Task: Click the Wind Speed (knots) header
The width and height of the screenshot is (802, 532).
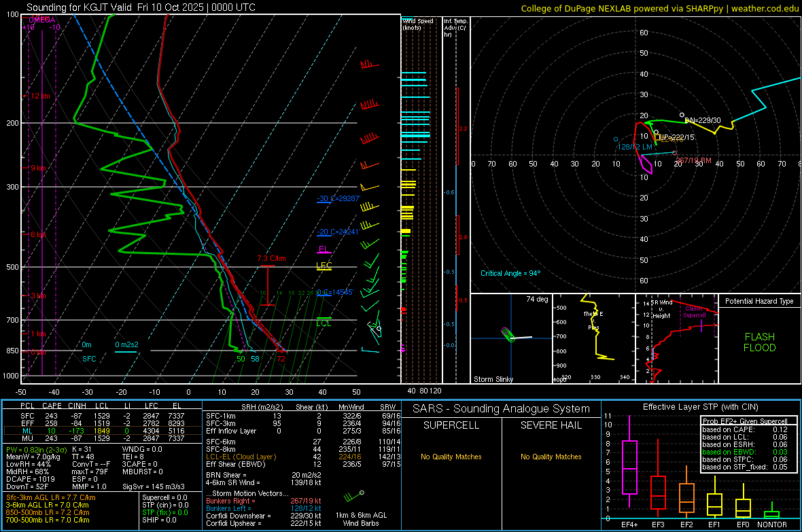Action: [x=418, y=24]
